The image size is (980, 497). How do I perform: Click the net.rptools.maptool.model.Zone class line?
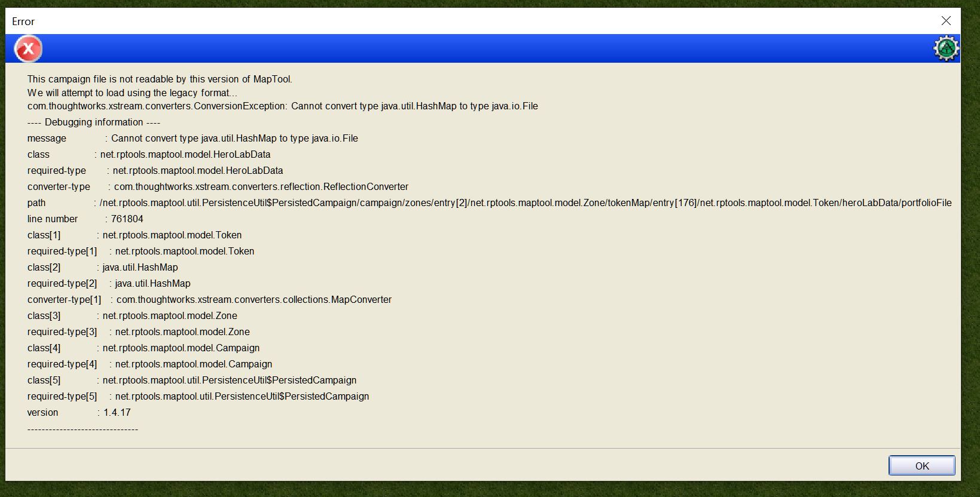coord(168,315)
